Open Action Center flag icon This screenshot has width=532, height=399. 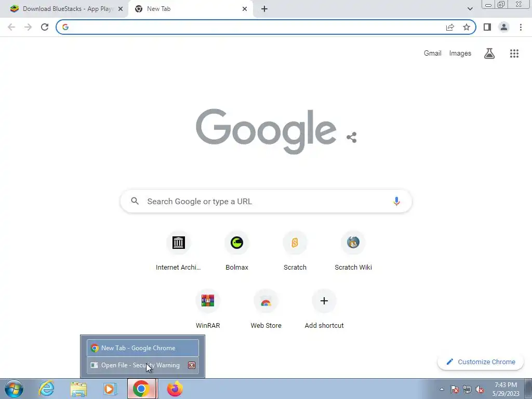tap(455, 389)
